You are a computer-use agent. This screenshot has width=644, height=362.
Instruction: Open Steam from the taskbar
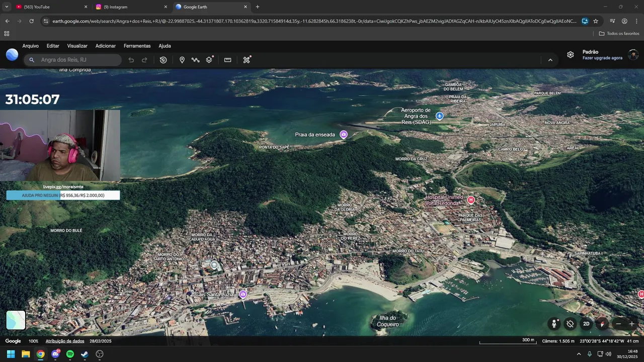tap(85, 354)
